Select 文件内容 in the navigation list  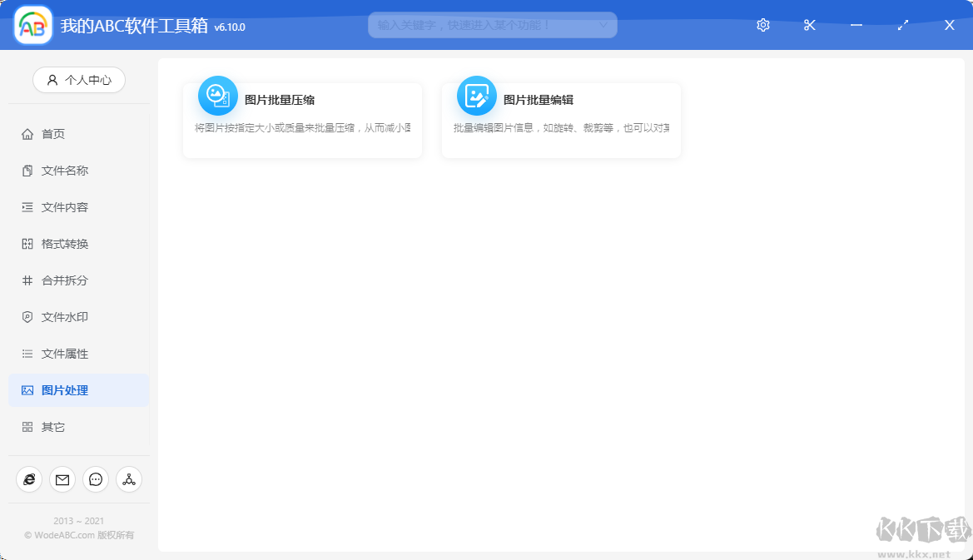[58, 206]
